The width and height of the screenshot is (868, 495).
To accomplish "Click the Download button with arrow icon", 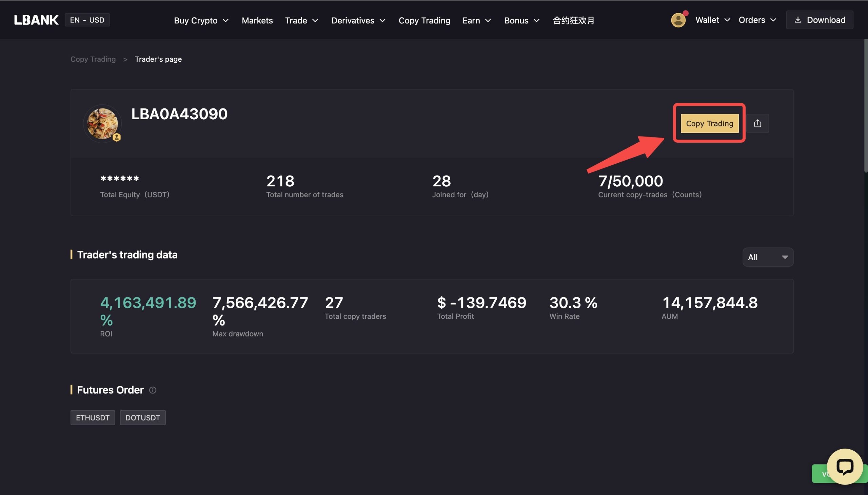I will pyautogui.click(x=819, y=20).
